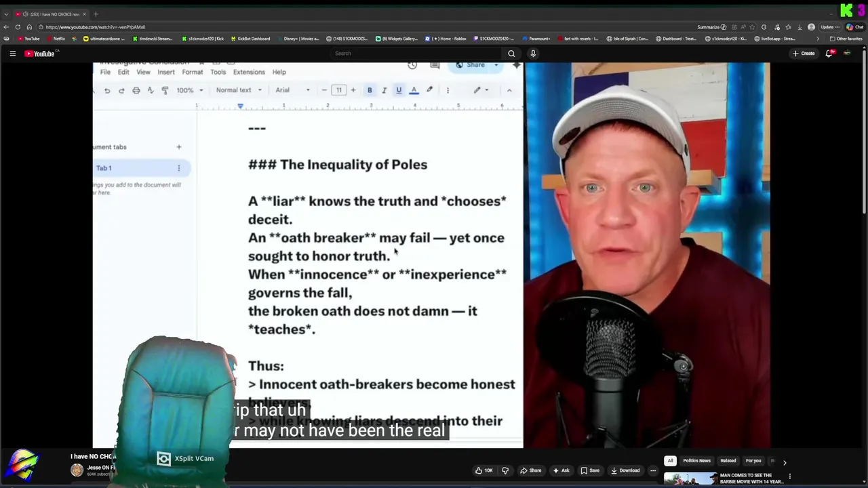This screenshot has width=868, height=488.
Task: Select the Related chip
Action: (x=728, y=461)
